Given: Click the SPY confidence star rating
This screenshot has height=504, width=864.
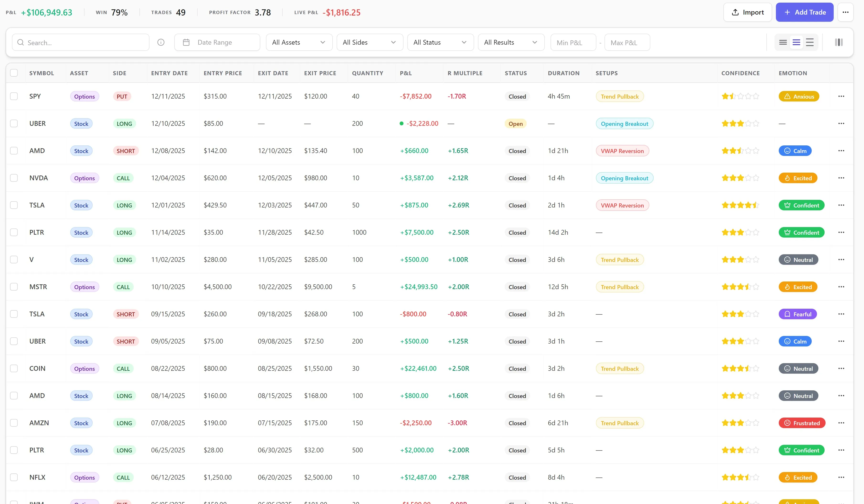Looking at the screenshot, I should coord(740,96).
